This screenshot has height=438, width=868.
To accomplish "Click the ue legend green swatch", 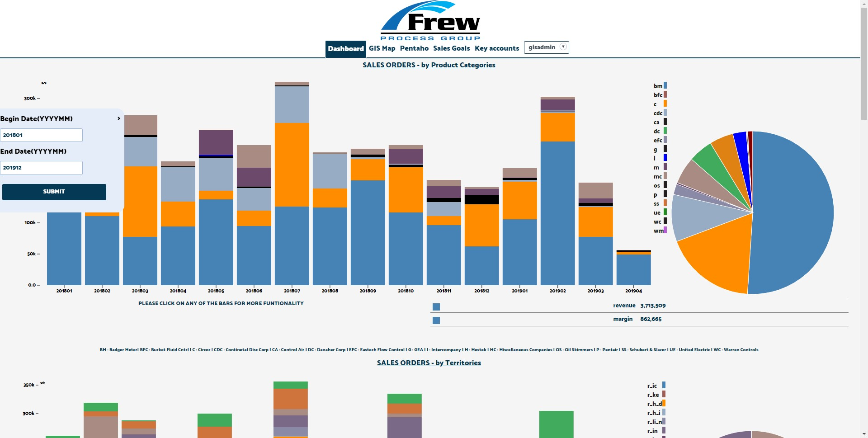I will tap(665, 212).
